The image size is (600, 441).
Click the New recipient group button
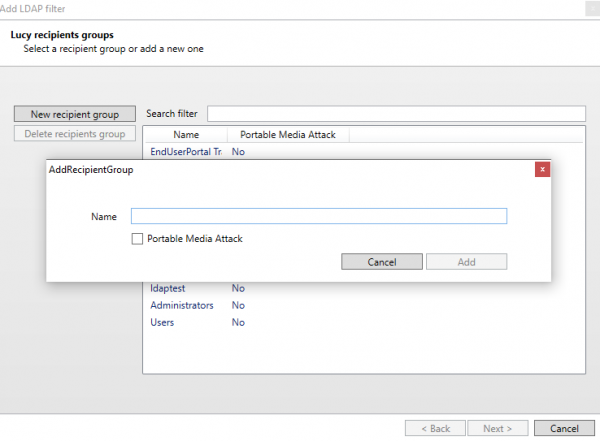click(x=75, y=114)
